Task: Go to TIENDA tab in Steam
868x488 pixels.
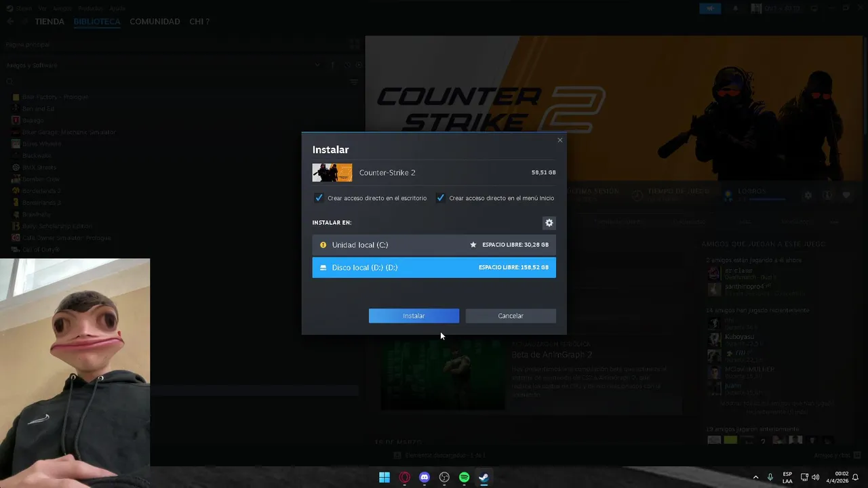Action: [x=50, y=22]
